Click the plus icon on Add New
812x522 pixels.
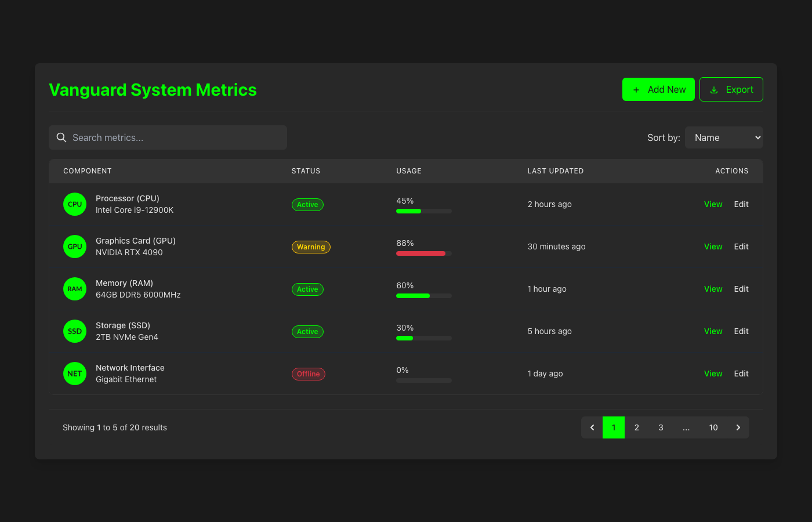coord(637,89)
